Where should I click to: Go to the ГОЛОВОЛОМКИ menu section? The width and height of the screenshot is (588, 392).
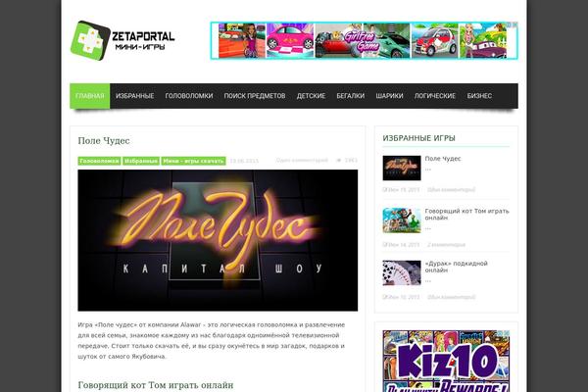coord(189,96)
